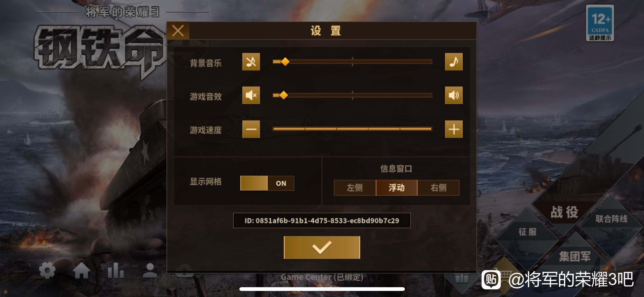Image resolution: width=644 pixels, height=297 pixels.
Task: Select 左侧 info window position
Action: (355, 188)
